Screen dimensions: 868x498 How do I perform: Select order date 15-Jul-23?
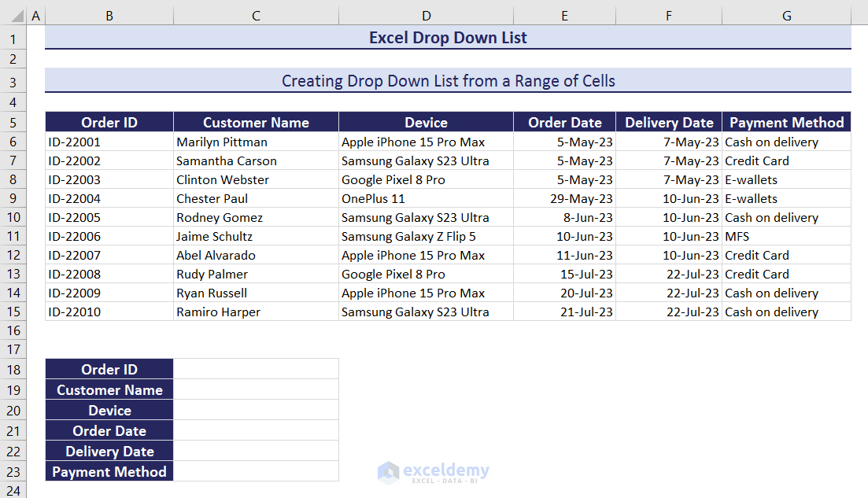565,274
